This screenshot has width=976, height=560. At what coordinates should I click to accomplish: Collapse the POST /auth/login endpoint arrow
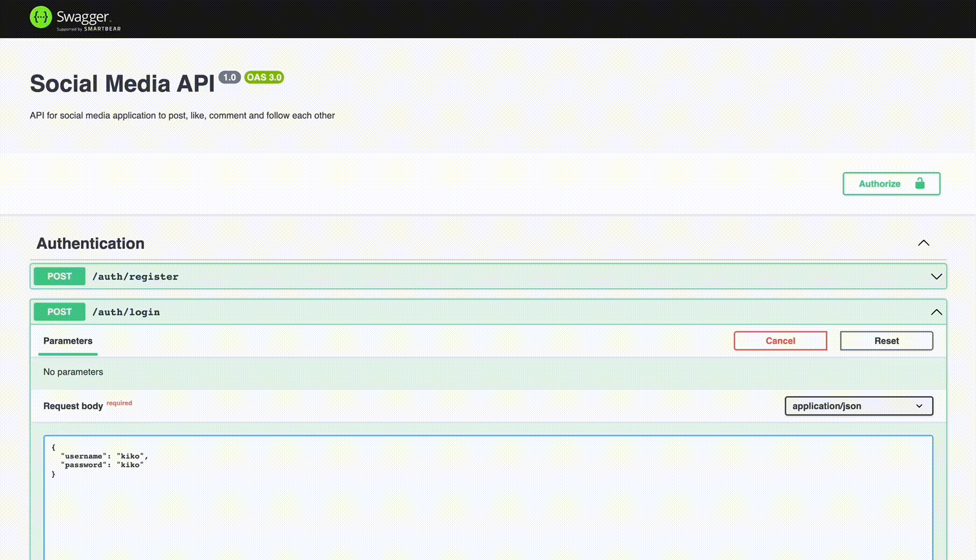pos(936,312)
